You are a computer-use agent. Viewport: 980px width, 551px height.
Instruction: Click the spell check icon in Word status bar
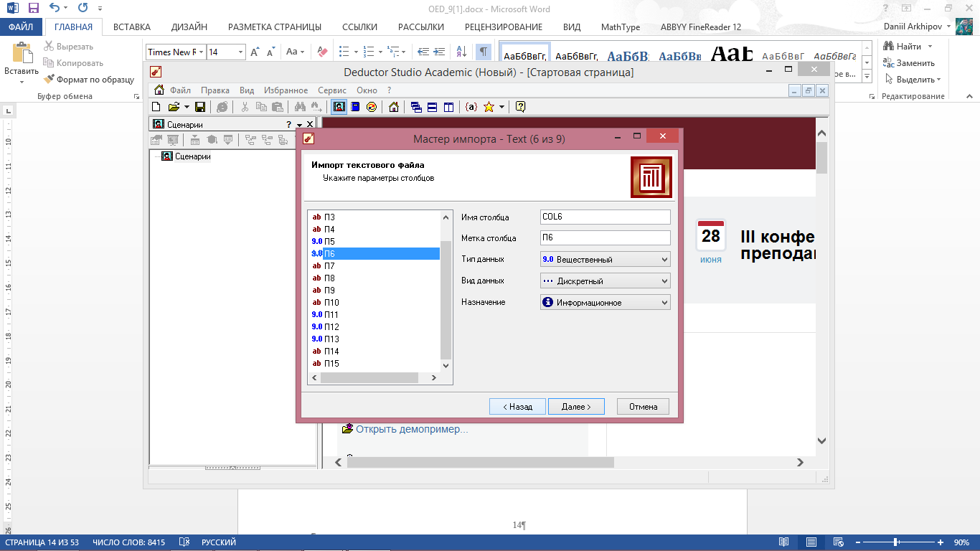pyautogui.click(x=184, y=542)
